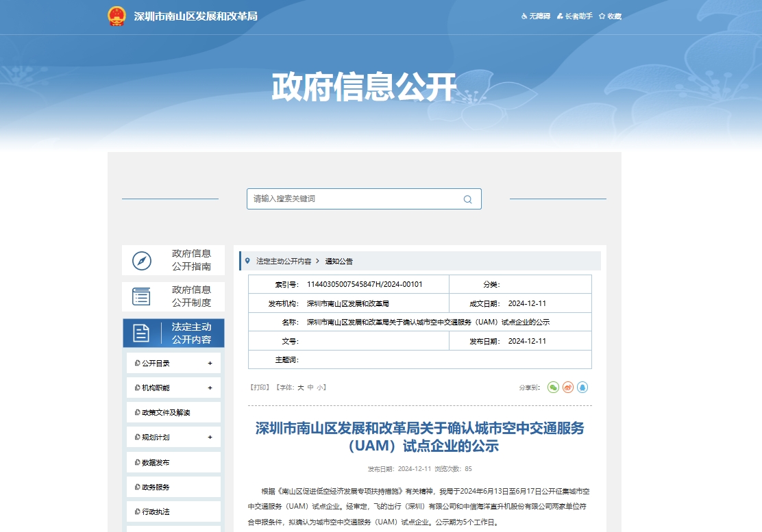762x532 pixels.
Task: Switch font size to 小
Action: click(321, 387)
